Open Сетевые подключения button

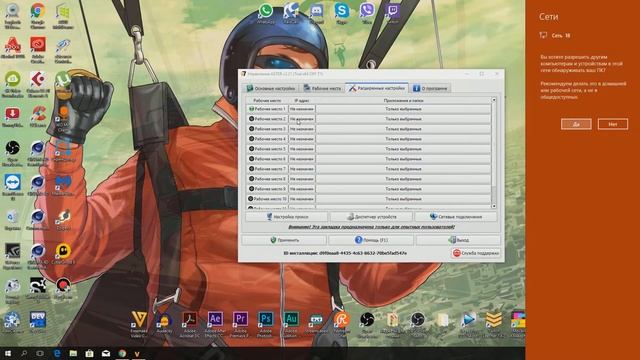(x=456, y=217)
